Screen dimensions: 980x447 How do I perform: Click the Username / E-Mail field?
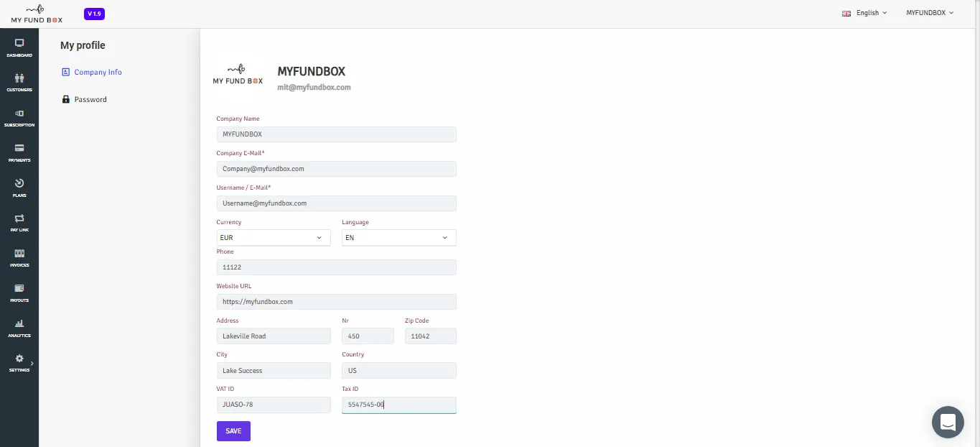coord(337,203)
